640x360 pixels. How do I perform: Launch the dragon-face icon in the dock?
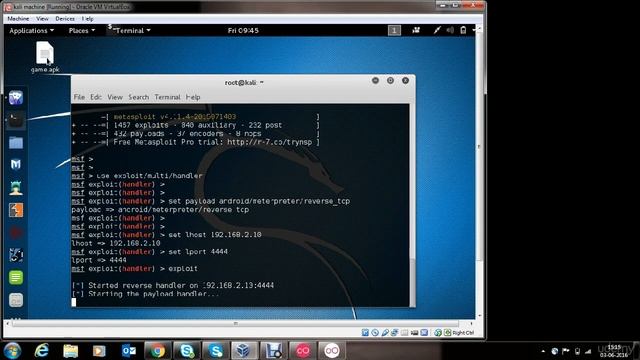pyautogui.click(x=16, y=255)
